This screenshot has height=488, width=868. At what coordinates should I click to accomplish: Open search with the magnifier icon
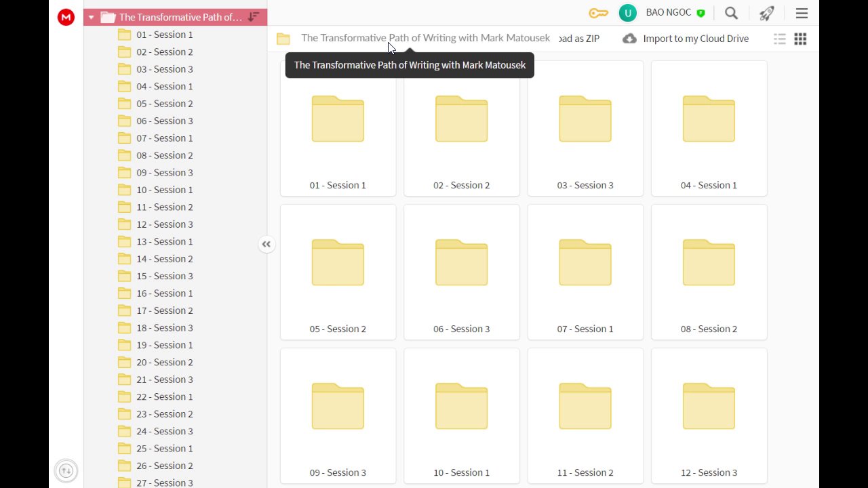click(x=731, y=13)
